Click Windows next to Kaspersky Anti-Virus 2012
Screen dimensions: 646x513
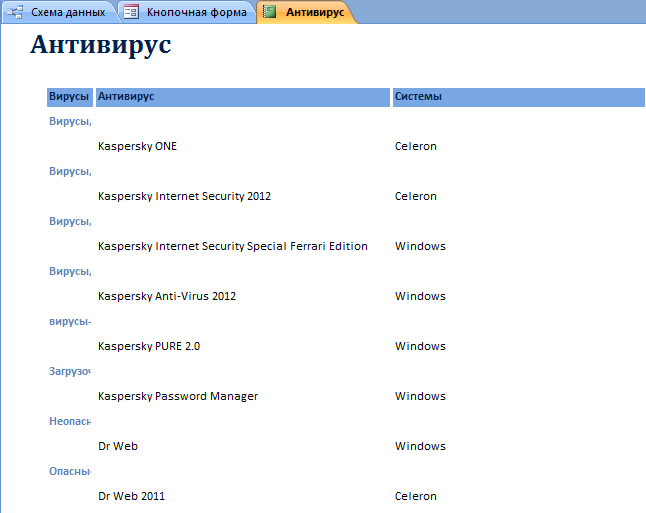point(420,296)
